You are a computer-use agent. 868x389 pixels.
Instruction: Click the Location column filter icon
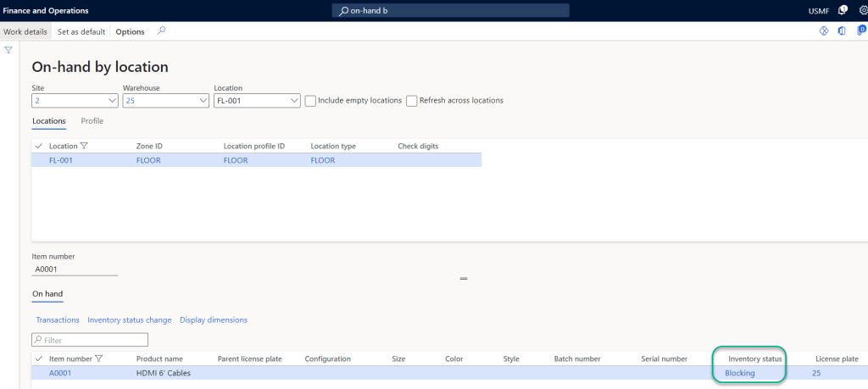83,146
